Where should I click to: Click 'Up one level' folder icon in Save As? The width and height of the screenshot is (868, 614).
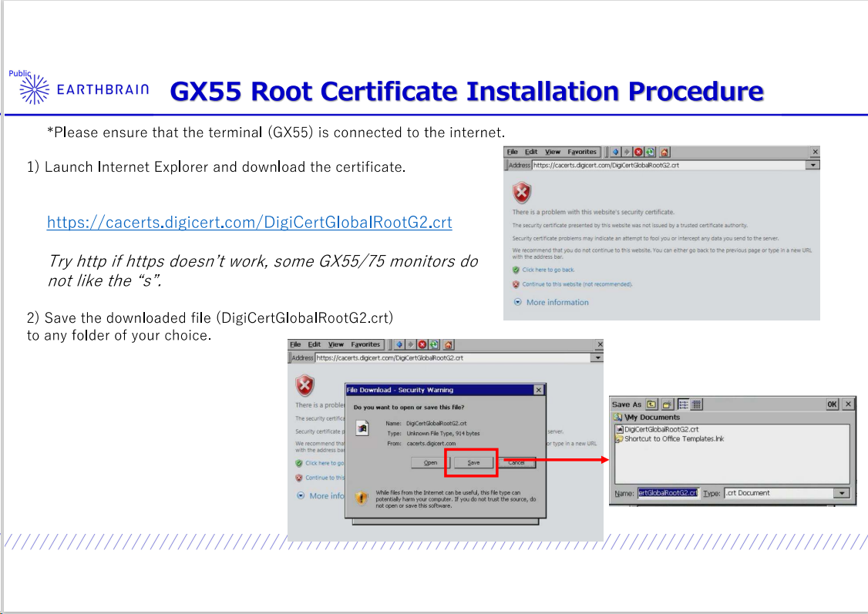click(x=651, y=404)
